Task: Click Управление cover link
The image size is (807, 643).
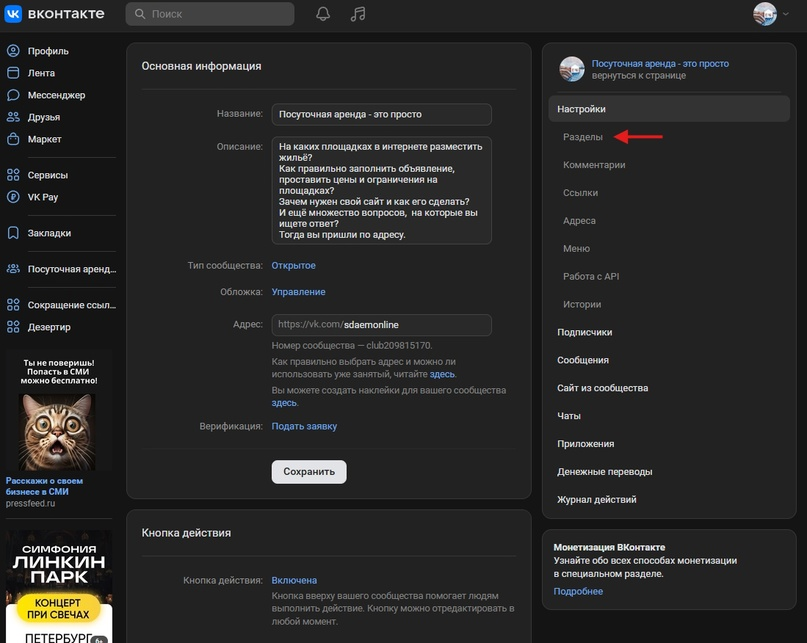Action: point(299,292)
